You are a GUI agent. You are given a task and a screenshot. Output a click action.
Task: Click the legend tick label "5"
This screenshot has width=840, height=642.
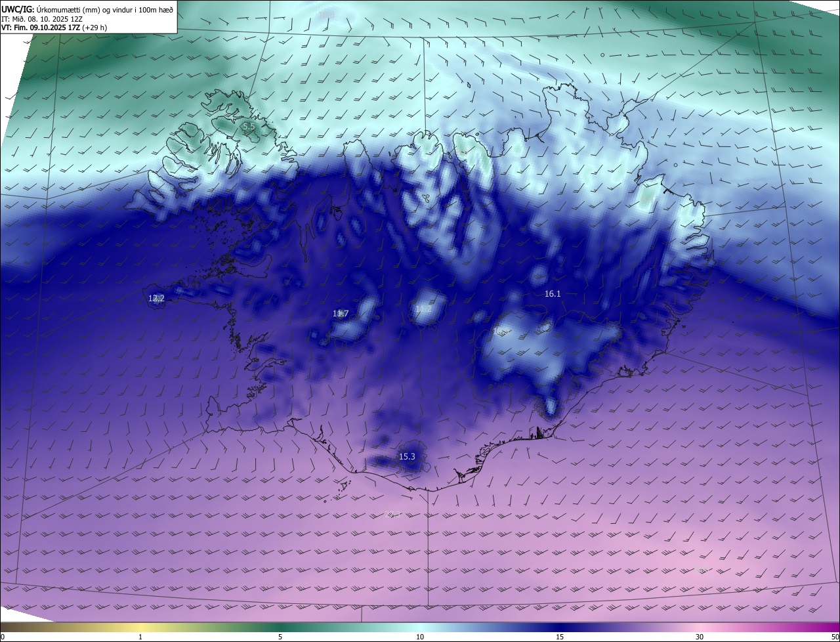(280, 637)
